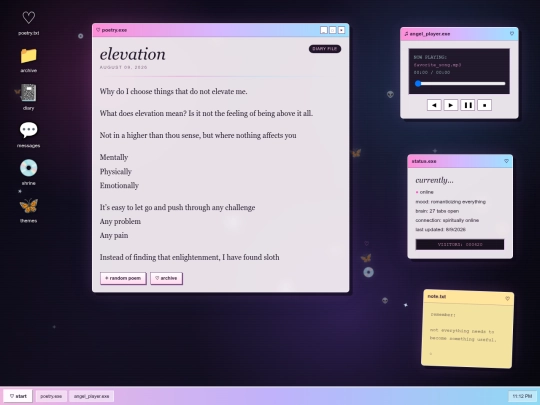
Task: Click the 'online' status indicator
Action: click(424, 192)
